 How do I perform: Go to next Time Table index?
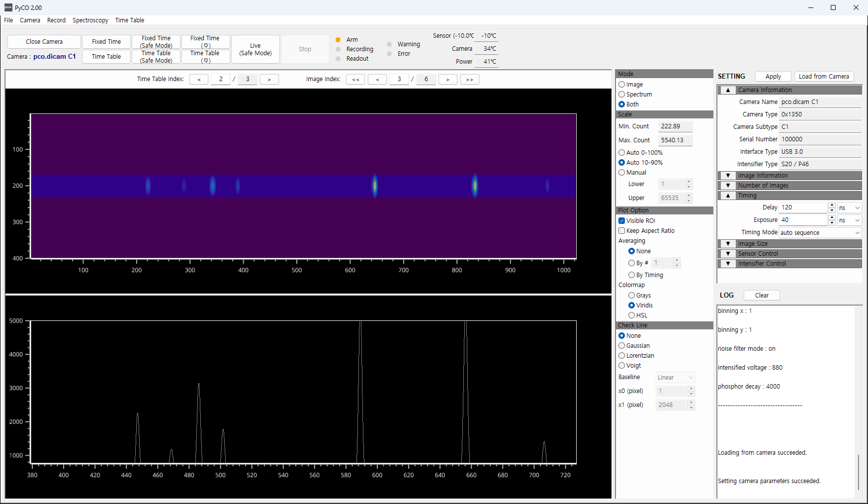pos(269,80)
